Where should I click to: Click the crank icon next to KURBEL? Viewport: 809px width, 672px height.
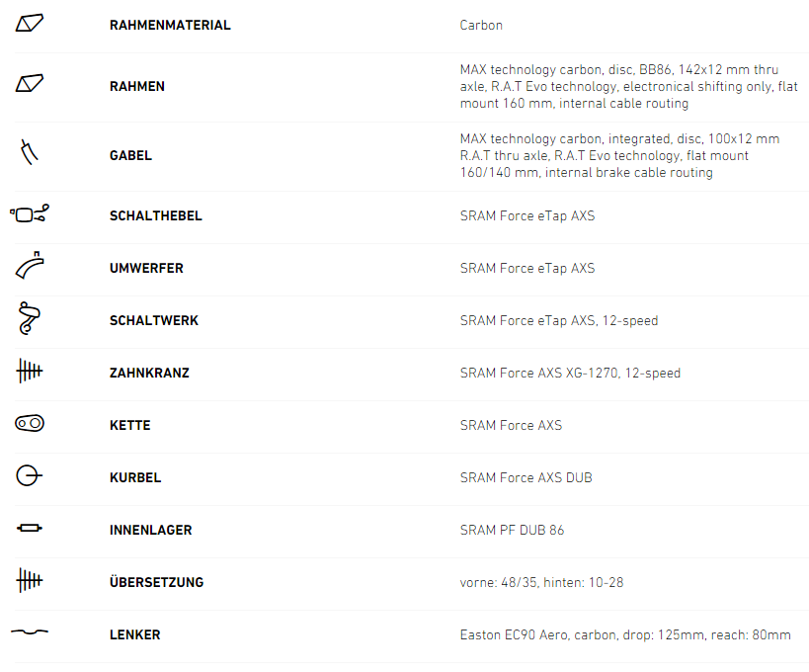(30, 476)
